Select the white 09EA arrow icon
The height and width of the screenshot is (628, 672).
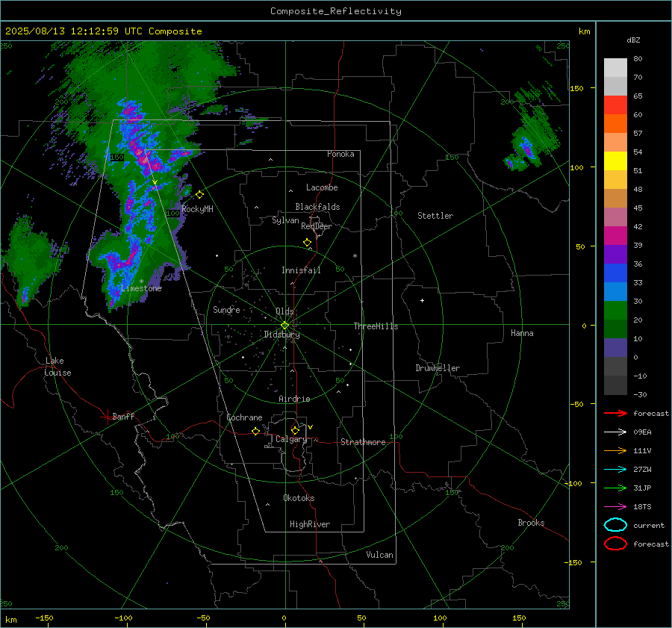point(615,432)
